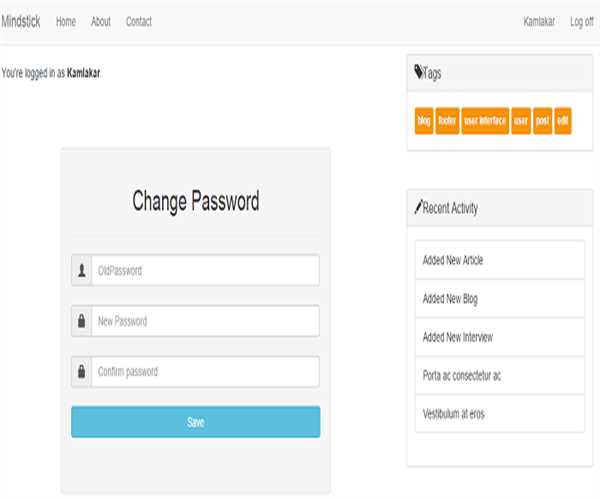Open the Contact nav link
Screen dimensions: 600x500
click(139, 22)
